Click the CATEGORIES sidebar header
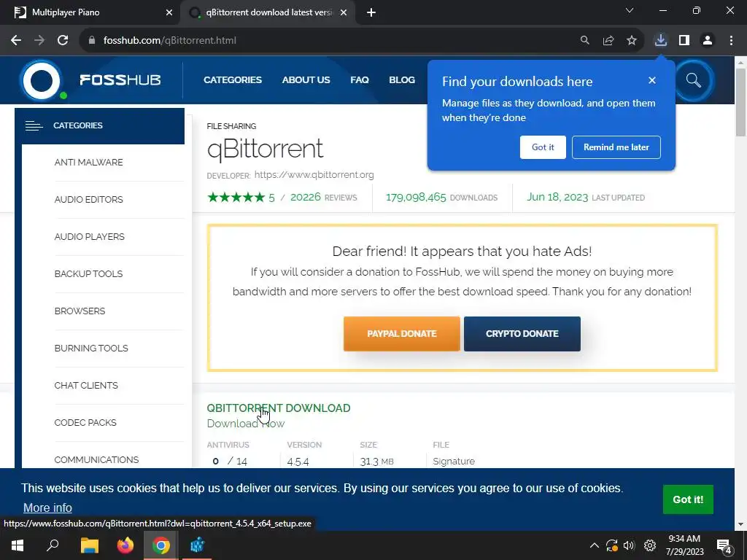This screenshot has width=747, height=560. pyautogui.click(x=99, y=125)
